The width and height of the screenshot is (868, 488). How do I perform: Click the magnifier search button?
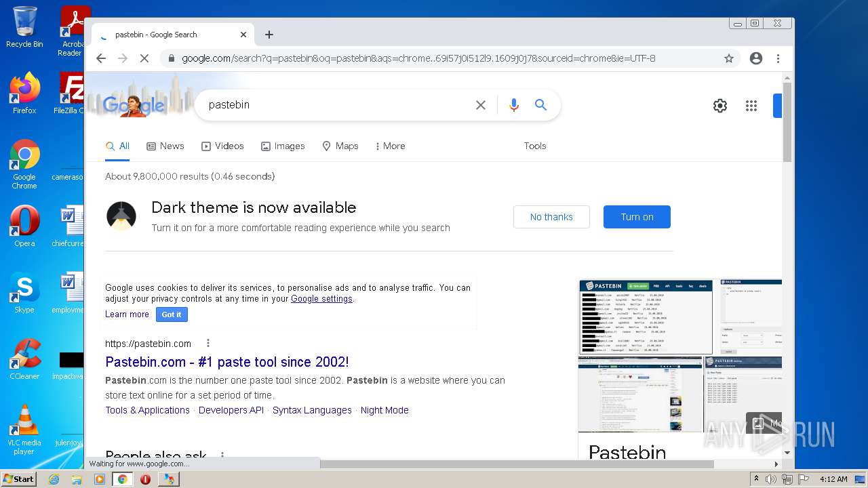pyautogui.click(x=540, y=105)
